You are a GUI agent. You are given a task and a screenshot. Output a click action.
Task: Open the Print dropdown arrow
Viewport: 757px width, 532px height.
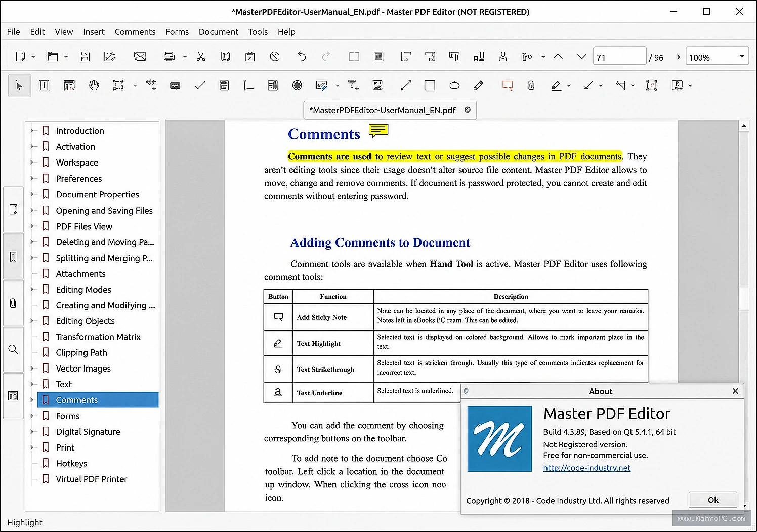coord(185,57)
